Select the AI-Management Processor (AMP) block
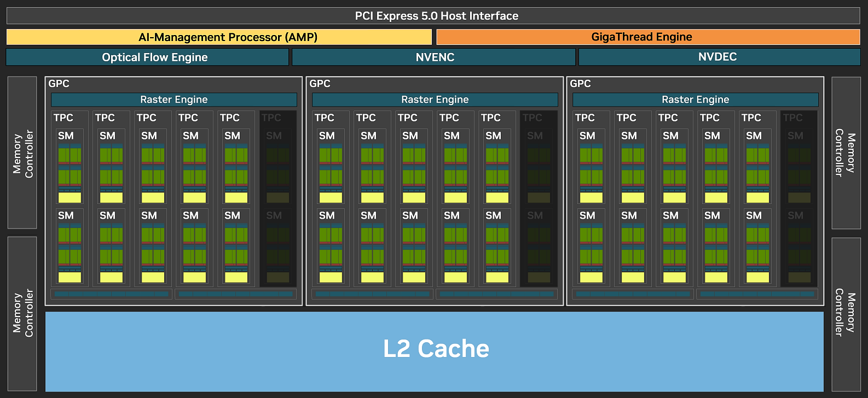 219,37
